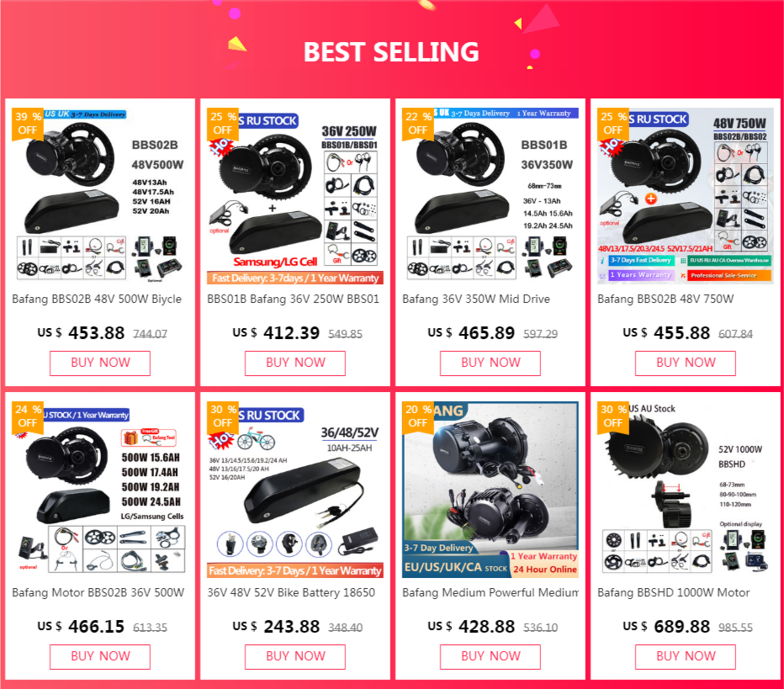Screen dimensions: 784x689
Task: Click the 20% OFF badge on Medium Powerful item
Action: (x=418, y=416)
